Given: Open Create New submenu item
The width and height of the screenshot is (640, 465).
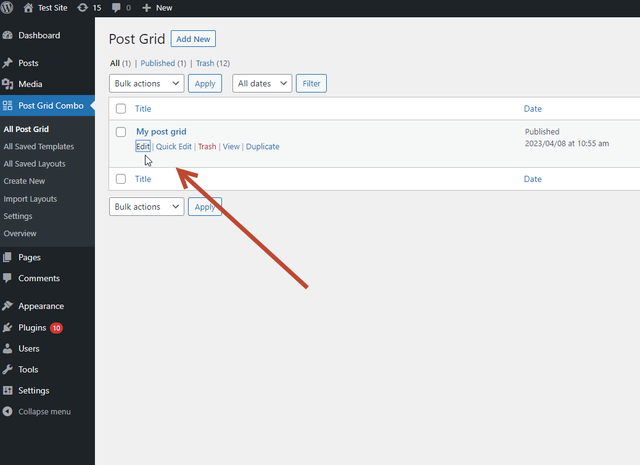Looking at the screenshot, I should click(x=24, y=181).
